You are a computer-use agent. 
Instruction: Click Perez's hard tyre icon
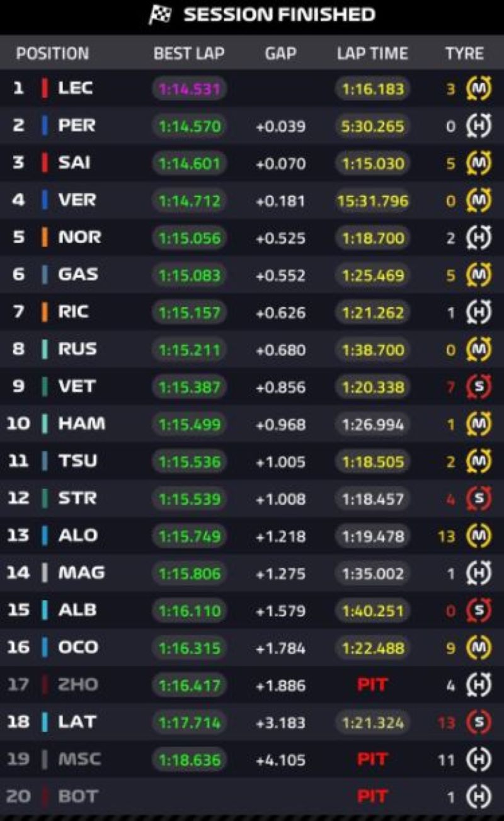tap(478, 127)
